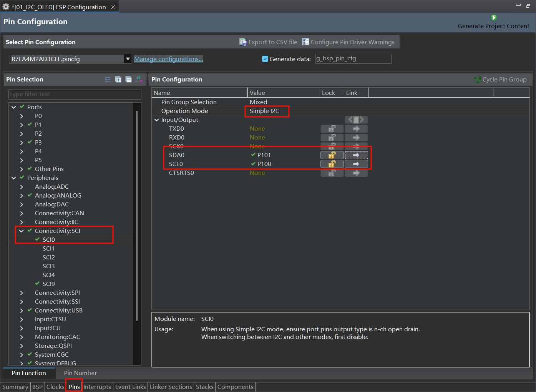This screenshot has height=392, width=536.
Task: Select SCI1 in the tree
Action: coord(48,249)
